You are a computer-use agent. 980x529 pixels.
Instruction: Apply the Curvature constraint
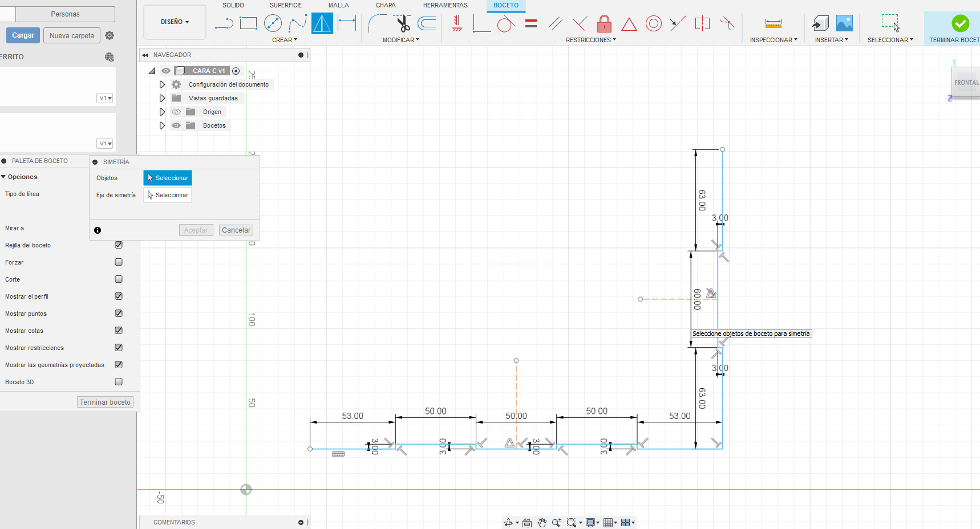coord(727,23)
